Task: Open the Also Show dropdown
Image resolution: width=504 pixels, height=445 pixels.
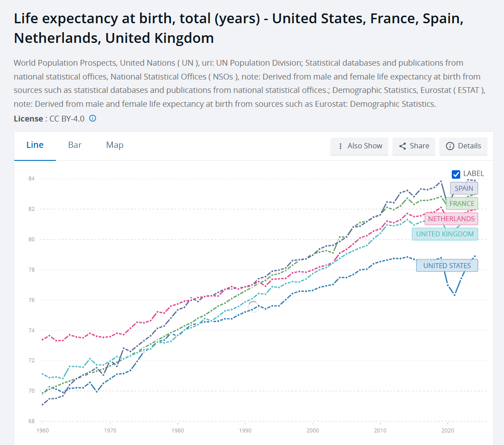Action: tap(359, 147)
